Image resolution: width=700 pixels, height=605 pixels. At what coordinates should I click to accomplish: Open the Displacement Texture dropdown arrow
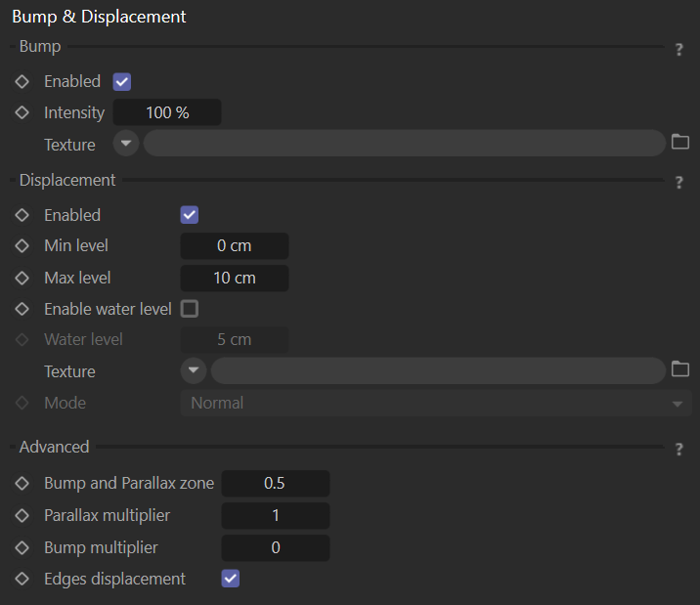tap(194, 370)
